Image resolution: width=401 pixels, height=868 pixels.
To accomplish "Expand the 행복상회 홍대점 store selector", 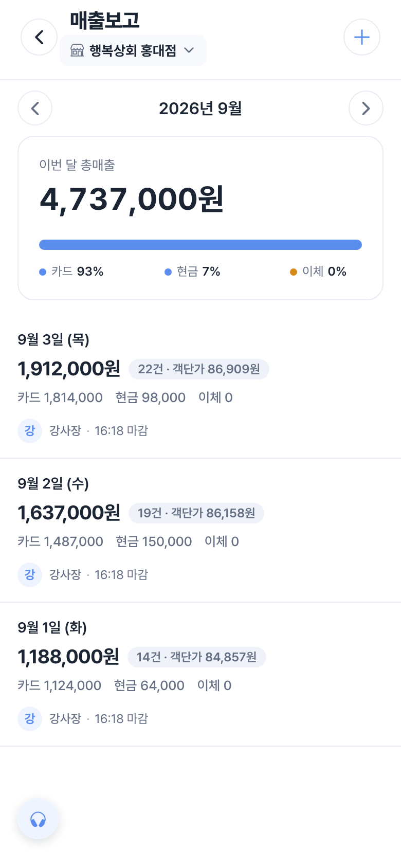I will pyautogui.click(x=133, y=50).
